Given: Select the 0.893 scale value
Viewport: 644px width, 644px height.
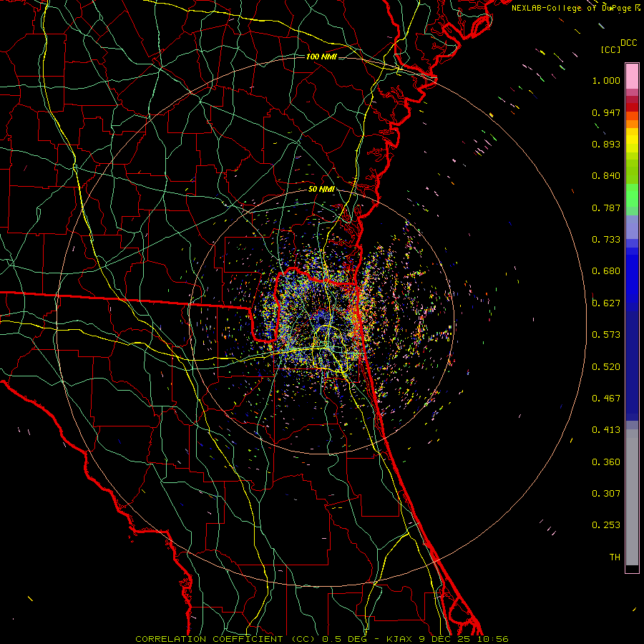Looking at the screenshot, I should click(x=606, y=144).
